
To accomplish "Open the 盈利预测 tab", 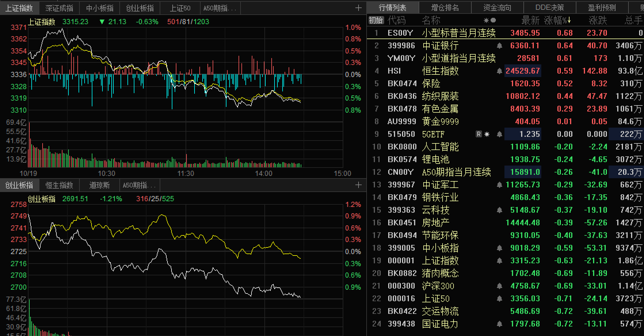I will tap(602, 7).
